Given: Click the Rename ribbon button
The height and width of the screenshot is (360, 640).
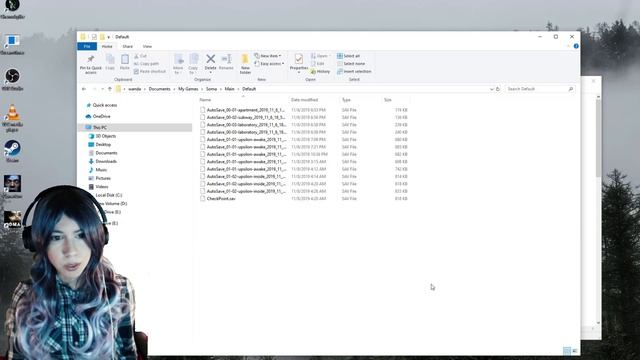Looking at the screenshot, I should (226, 62).
